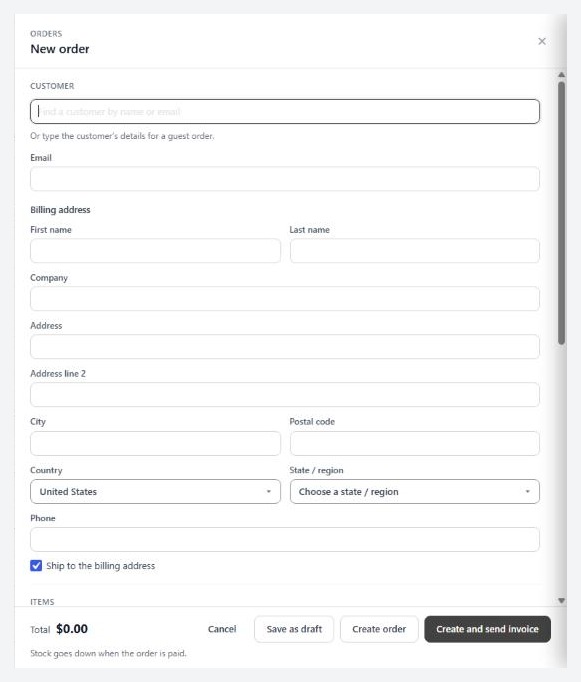This screenshot has width=581, height=682.
Task: Click the scrollbar down arrow
Action: click(561, 601)
